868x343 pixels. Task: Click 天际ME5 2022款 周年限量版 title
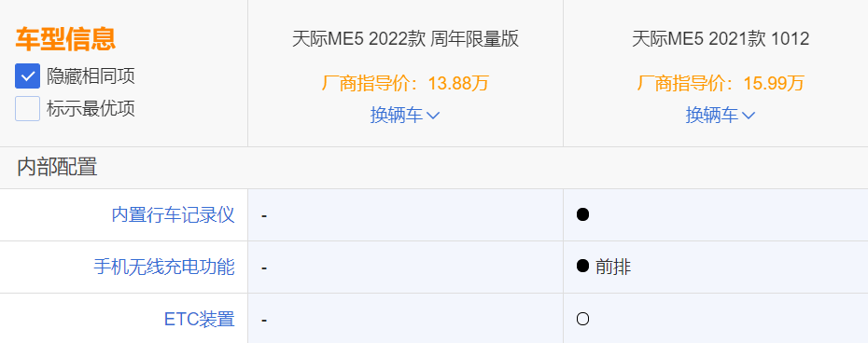tap(405, 39)
